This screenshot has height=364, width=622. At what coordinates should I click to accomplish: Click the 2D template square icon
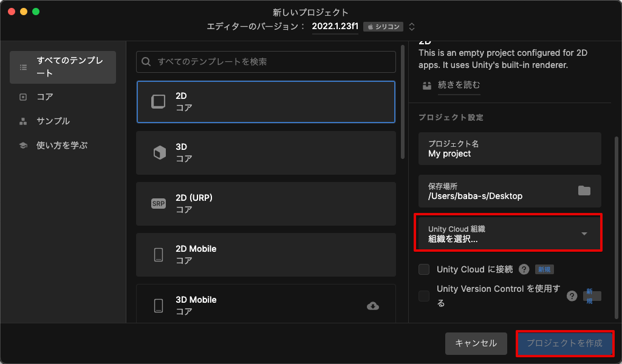click(159, 102)
